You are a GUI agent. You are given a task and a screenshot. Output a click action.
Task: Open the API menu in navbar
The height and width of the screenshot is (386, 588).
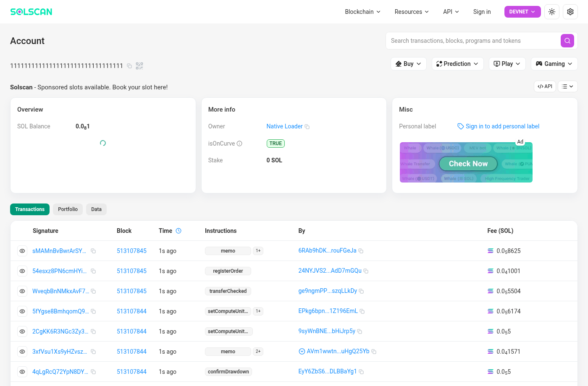[451, 12]
